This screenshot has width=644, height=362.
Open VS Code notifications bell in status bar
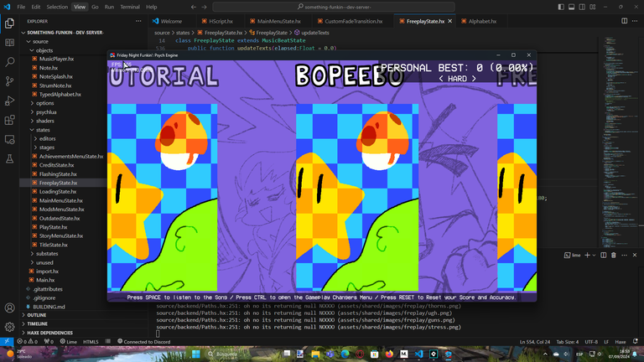click(x=636, y=342)
